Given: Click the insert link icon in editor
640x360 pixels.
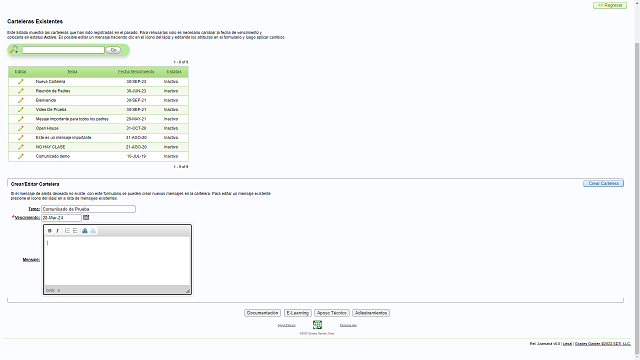Looking at the screenshot, I should tap(85, 231).
